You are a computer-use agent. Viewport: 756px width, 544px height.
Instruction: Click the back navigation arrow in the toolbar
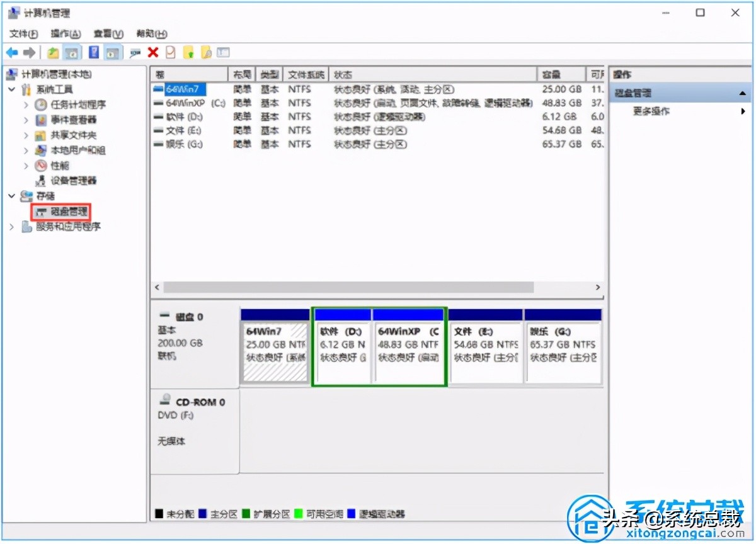(11, 52)
